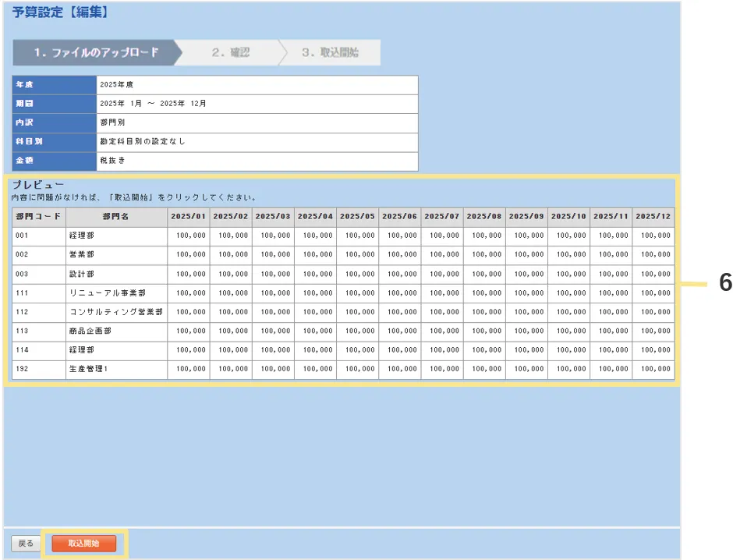Select the 2025/12 column header

(x=653, y=216)
